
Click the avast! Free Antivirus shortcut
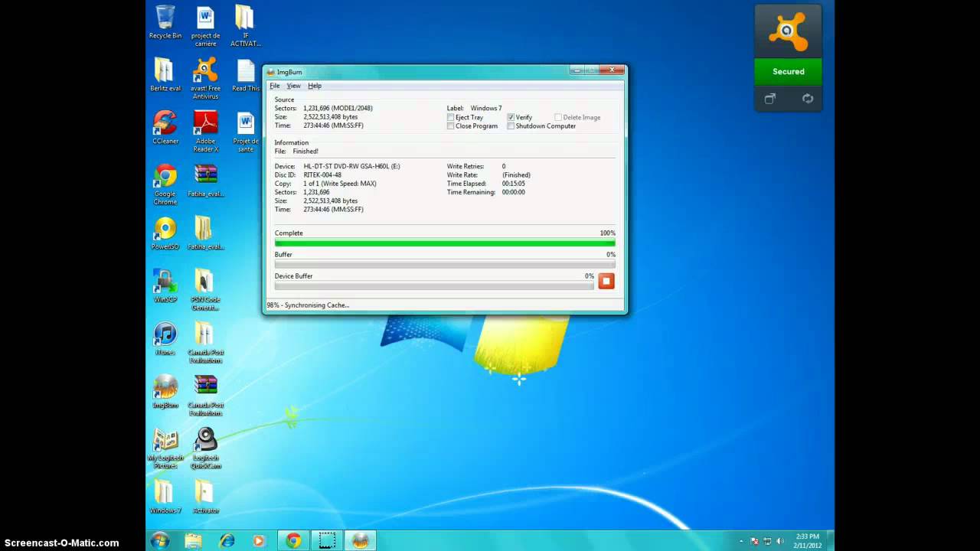205,79
